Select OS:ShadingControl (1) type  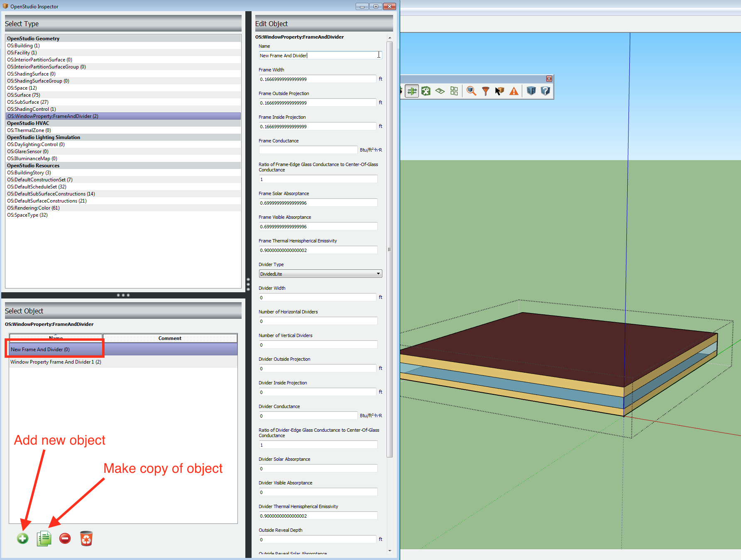123,109
